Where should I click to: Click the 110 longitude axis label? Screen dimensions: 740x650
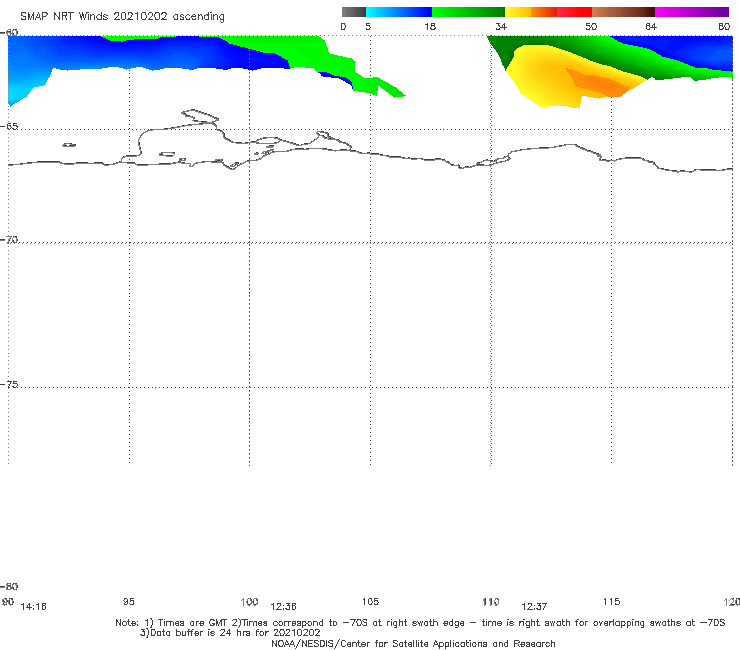491,602
